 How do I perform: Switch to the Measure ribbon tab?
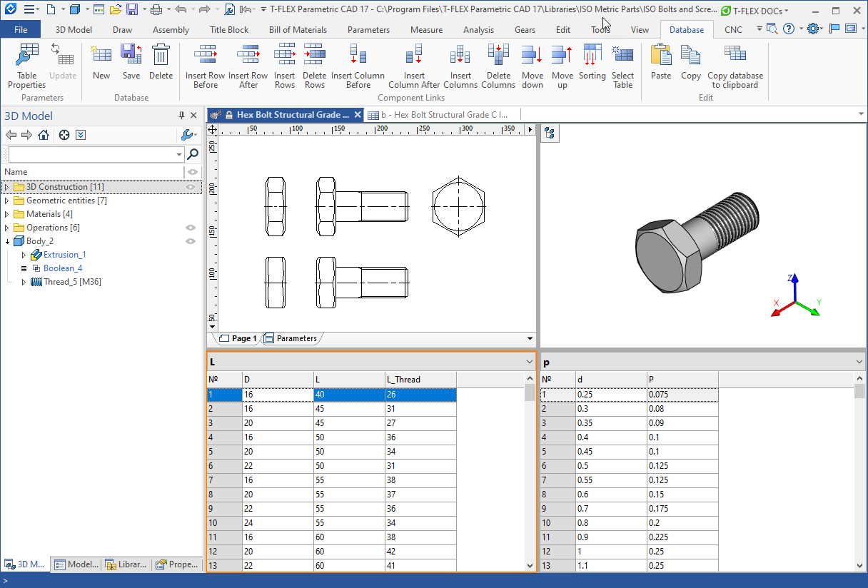[x=426, y=30]
